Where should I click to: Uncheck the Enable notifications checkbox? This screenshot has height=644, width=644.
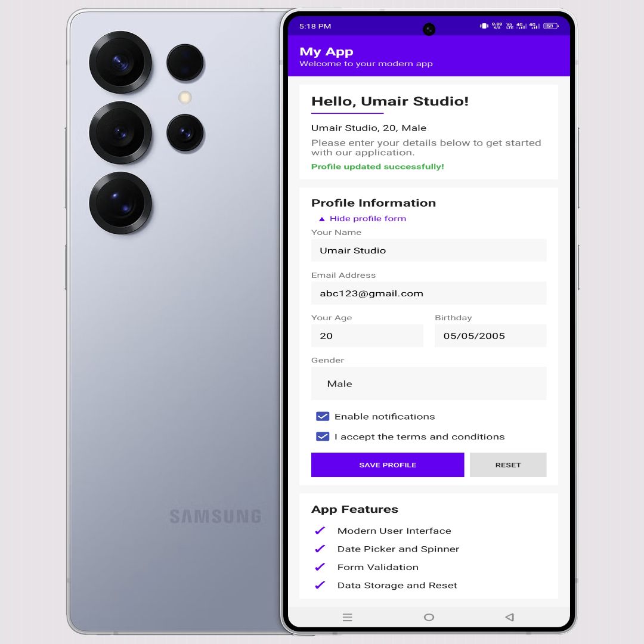click(323, 416)
